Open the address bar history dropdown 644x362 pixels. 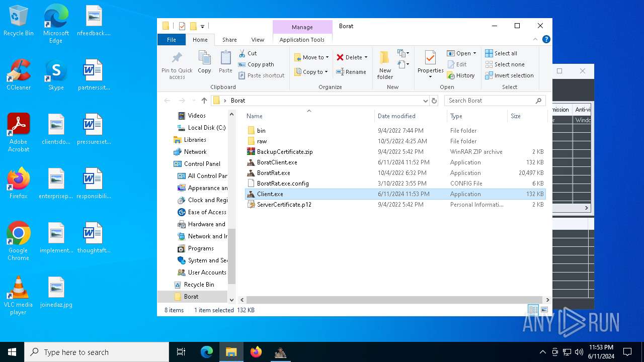click(426, 101)
